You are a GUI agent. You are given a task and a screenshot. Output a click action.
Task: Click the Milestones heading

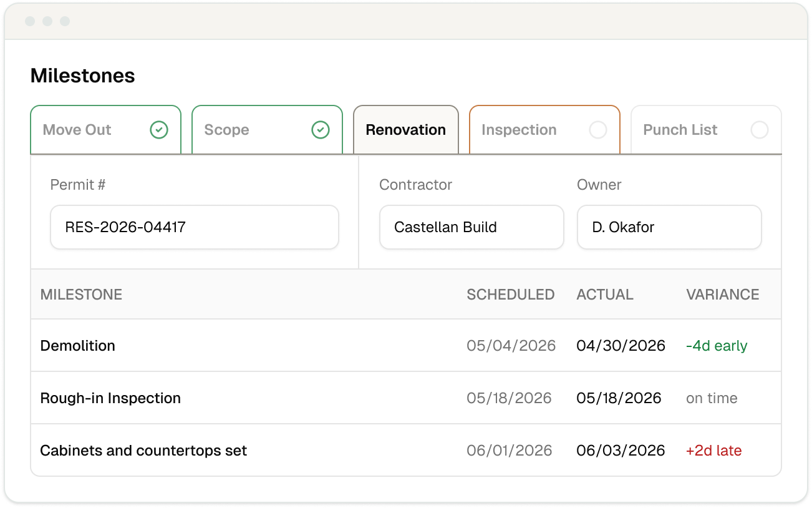coord(83,76)
